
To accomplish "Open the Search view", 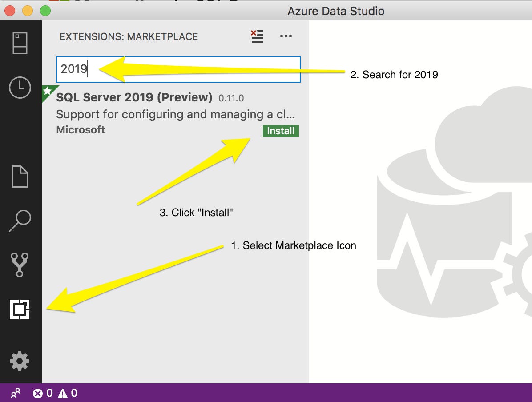I will (x=20, y=221).
